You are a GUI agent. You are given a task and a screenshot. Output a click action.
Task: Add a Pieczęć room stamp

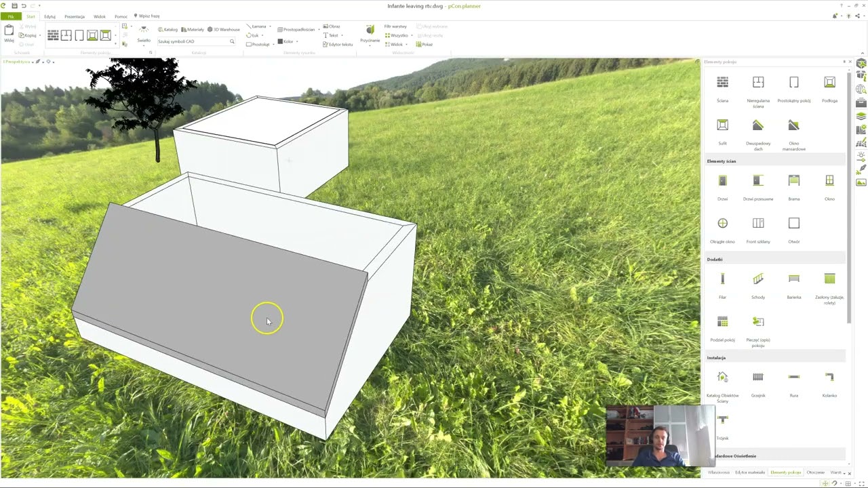pos(758,330)
